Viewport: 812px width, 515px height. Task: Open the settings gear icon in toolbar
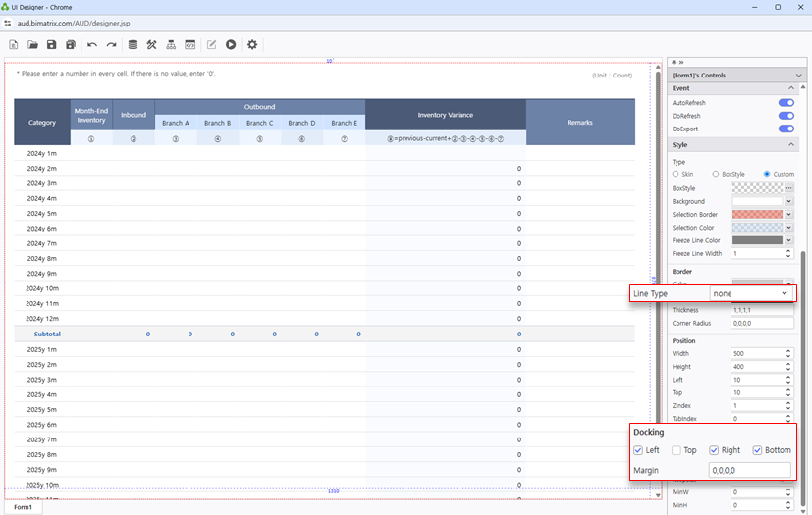coord(252,45)
